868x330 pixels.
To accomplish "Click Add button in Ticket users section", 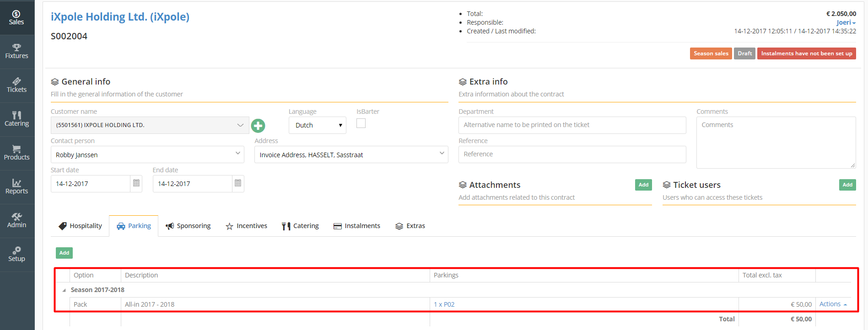I will [847, 185].
